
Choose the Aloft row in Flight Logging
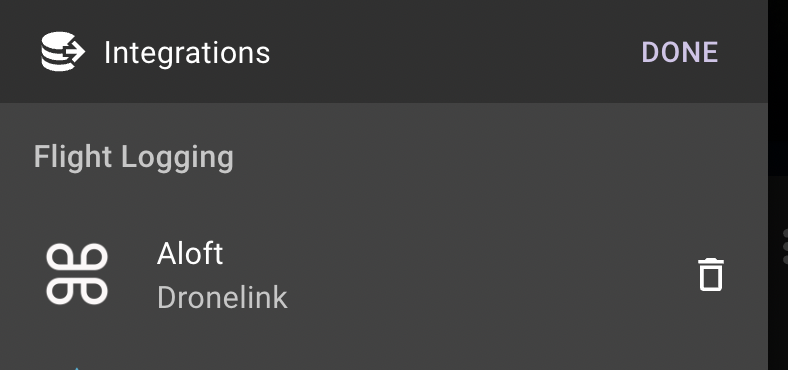click(384, 274)
